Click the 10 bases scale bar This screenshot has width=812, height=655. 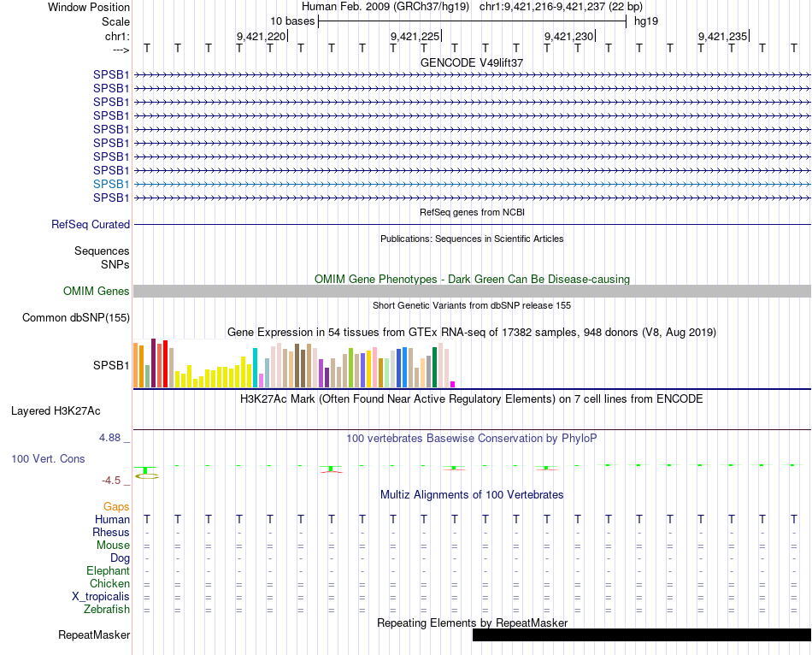click(x=472, y=21)
